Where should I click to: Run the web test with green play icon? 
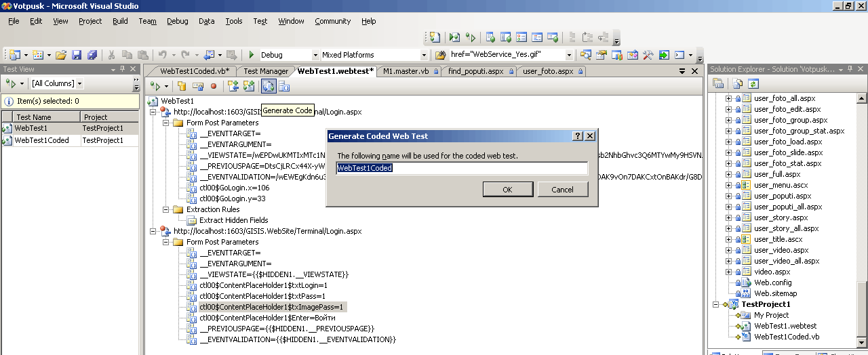[x=156, y=86]
